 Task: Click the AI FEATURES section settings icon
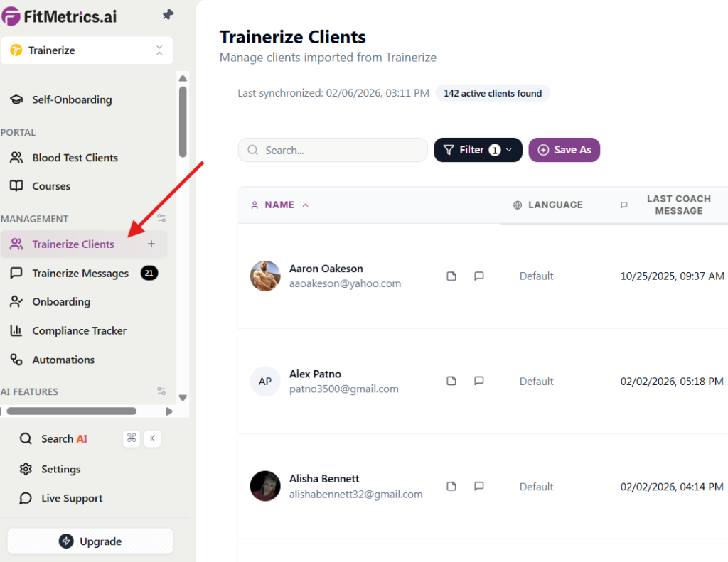161,391
